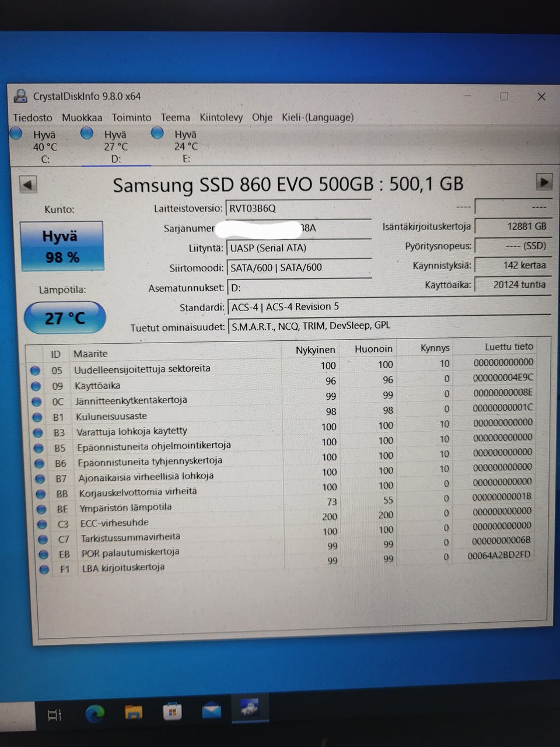Click status dot of Varattuja lohkoja käytetty row
This screenshot has width=560, height=747.
[x=38, y=433]
